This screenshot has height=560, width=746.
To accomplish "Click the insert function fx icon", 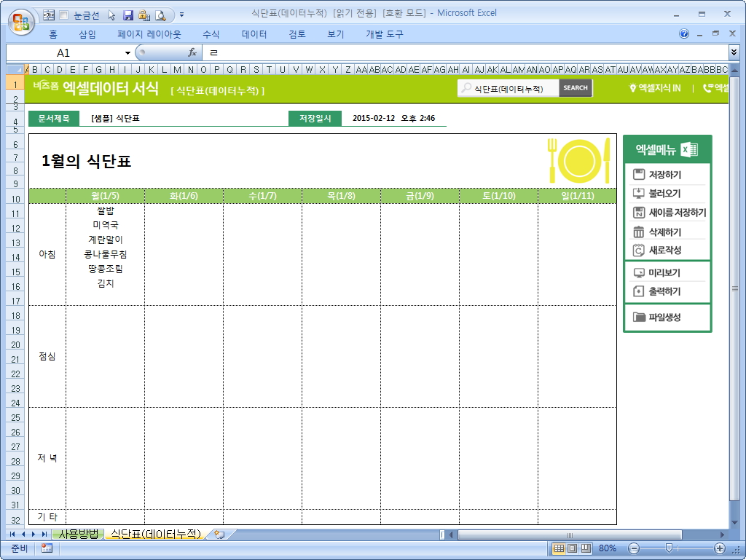I will (x=192, y=52).
